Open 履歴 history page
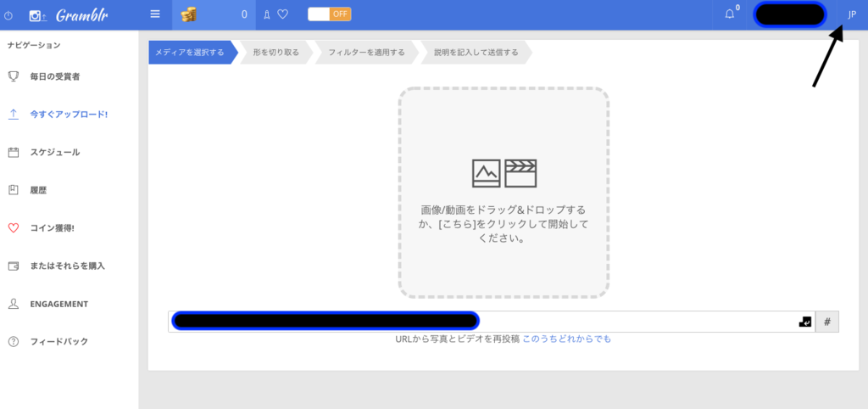 click(38, 190)
